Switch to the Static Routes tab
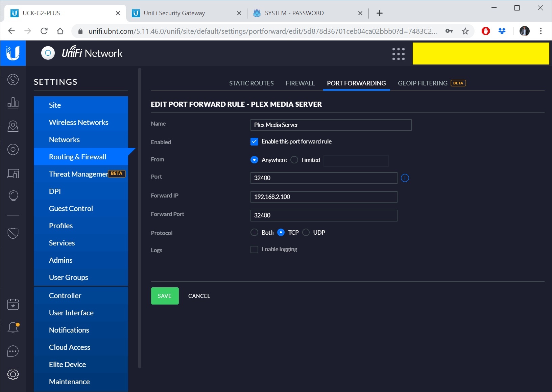Image resolution: width=552 pixels, height=392 pixels. point(251,83)
